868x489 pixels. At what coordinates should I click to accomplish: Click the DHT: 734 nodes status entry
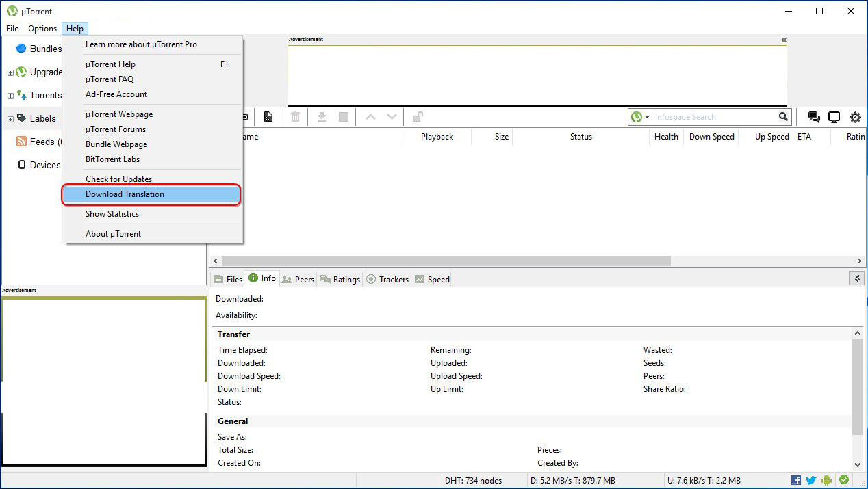pos(473,480)
